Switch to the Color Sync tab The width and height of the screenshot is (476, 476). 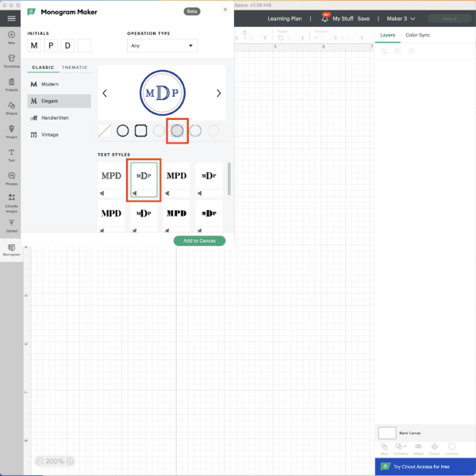point(417,35)
